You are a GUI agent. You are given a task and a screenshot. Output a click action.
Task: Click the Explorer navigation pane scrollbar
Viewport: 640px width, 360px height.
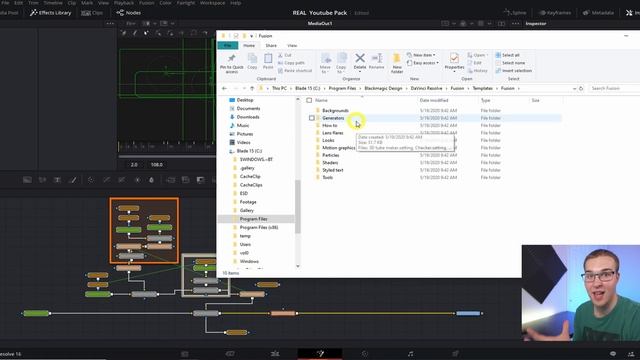[298, 207]
